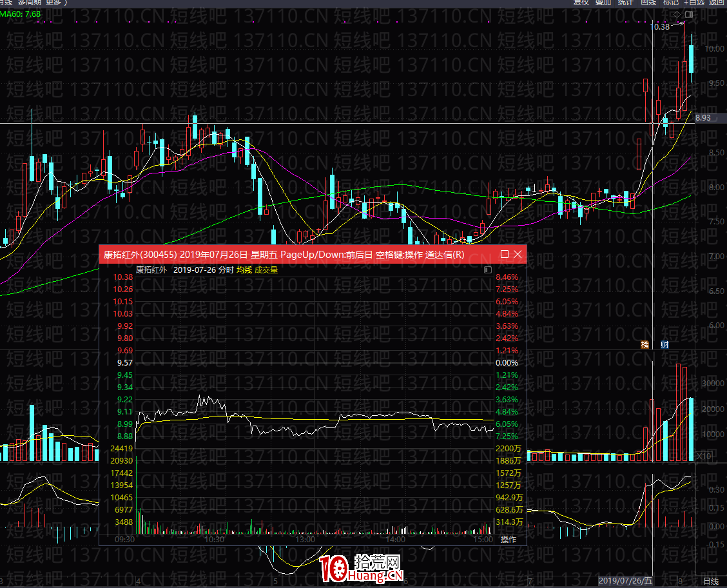Close the 康拓红外 intraday popup window

518,254
